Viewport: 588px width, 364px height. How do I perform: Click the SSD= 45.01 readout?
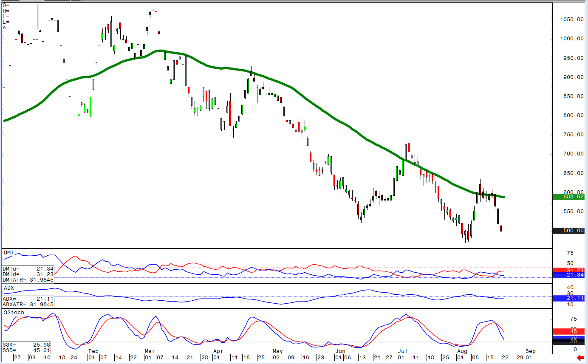pyautogui.click(x=26, y=350)
